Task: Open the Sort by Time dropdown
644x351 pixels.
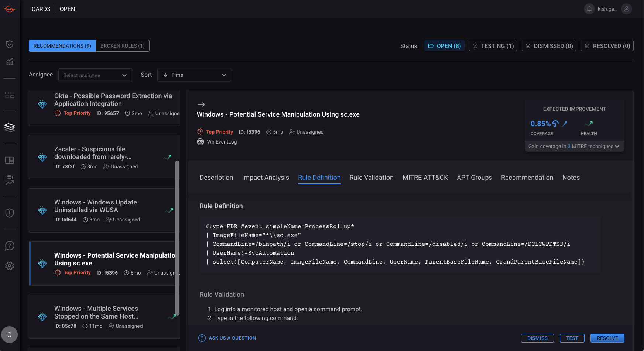Action: point(194,75)
